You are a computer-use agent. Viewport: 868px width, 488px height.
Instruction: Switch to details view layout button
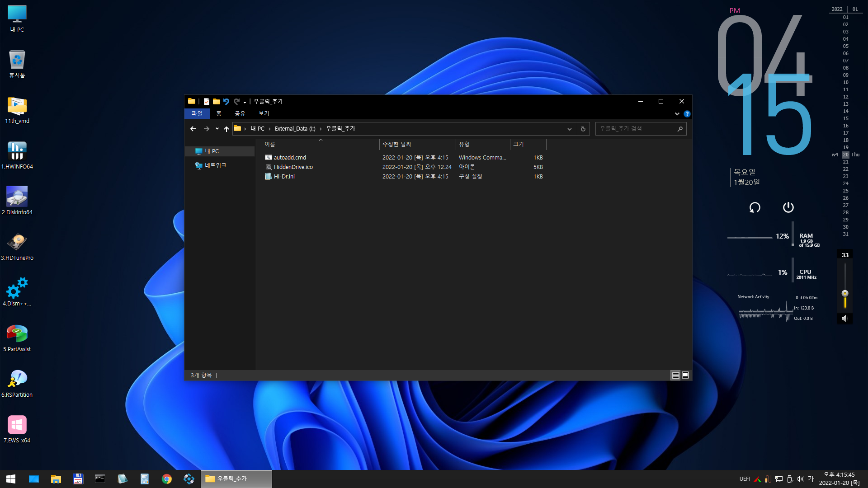(675, 375)
